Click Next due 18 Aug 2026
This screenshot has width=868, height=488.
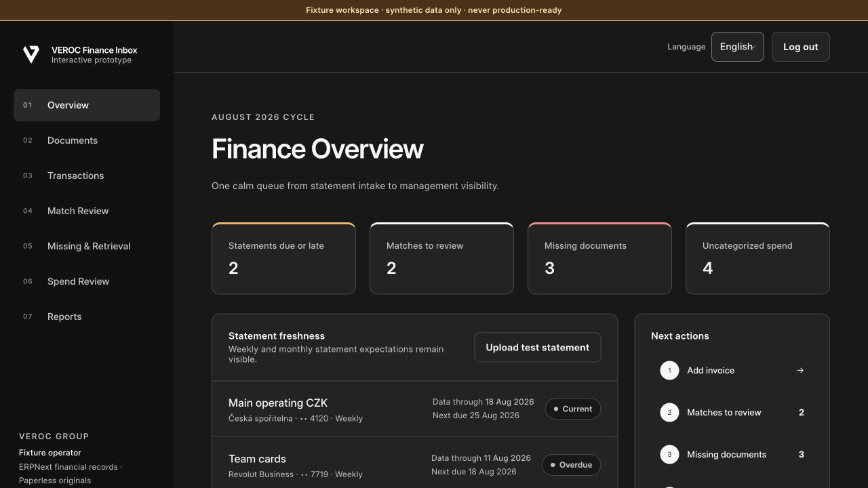click(474, 472)
